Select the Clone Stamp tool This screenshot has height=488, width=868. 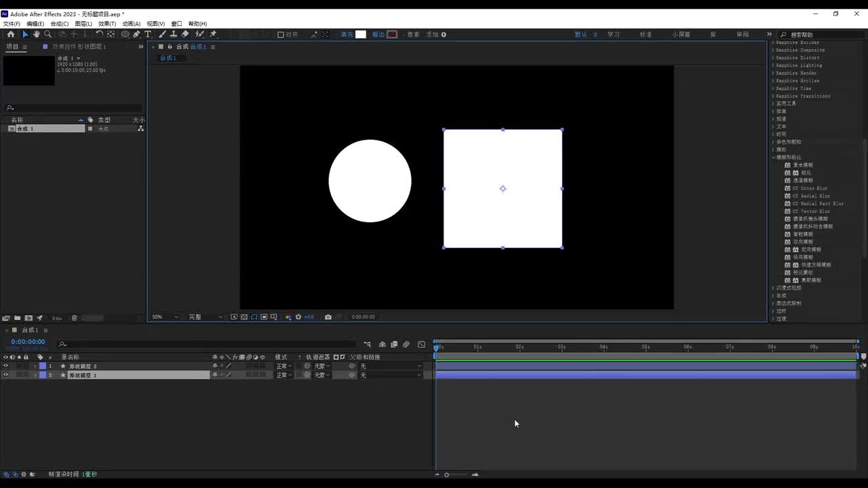(x=174, y=34)
